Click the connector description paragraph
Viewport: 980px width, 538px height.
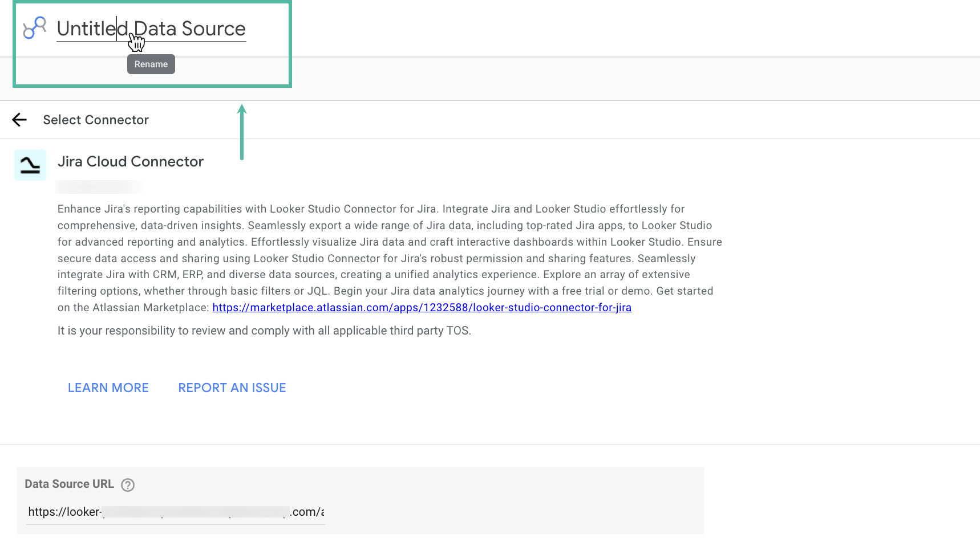pyautogui.click(x=390, y=258)
